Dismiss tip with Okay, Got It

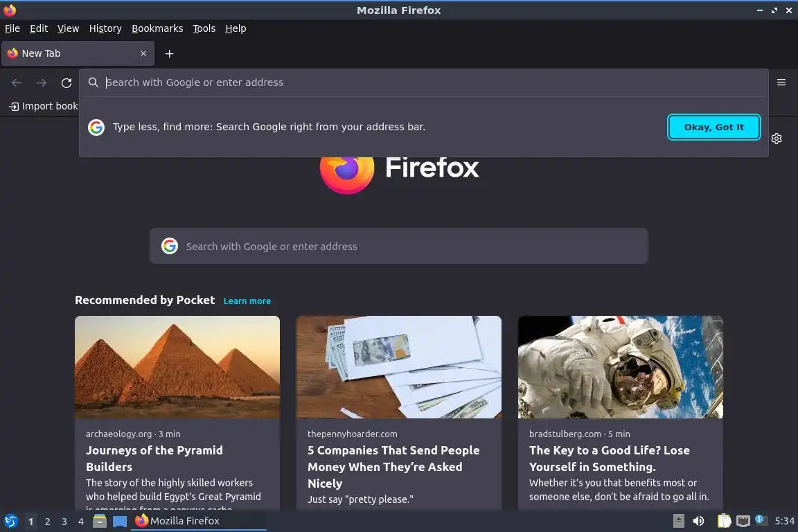pos(713,127)
